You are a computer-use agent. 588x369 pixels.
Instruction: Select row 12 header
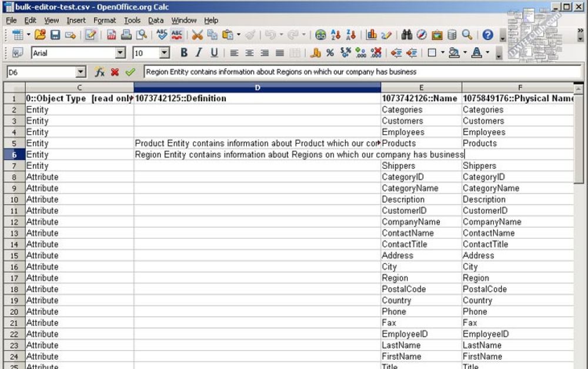pyautogui.click(x=13, y=222)
